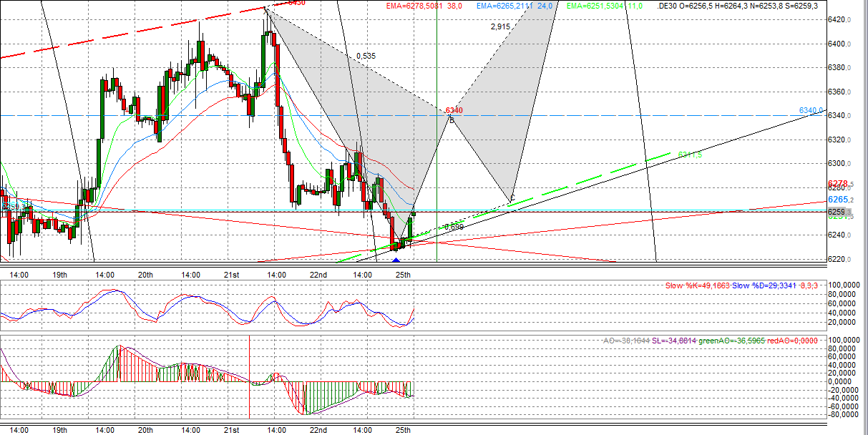Click the 25th date label on bottom AO axis
Viewport: 868px width, 435px height.
click(404, 430)
